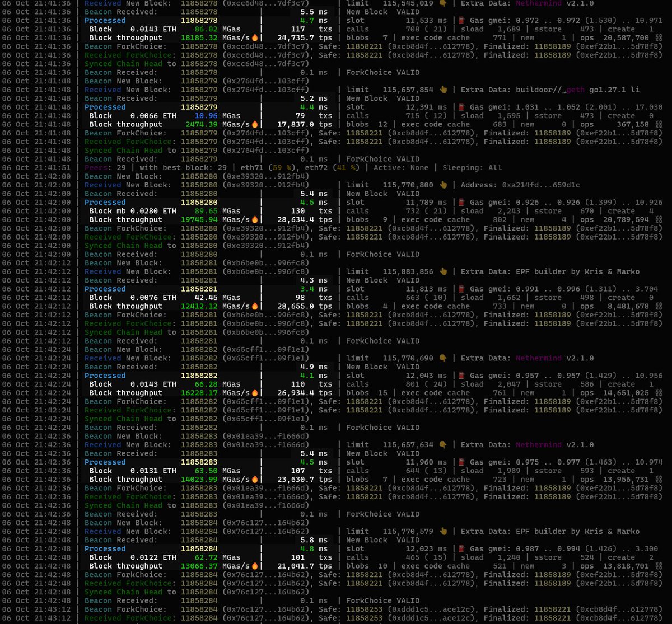This screenshot has height=624, width=672.
Task: Click the pointing hand icon after limit 115,657,854
Action: 443,90
